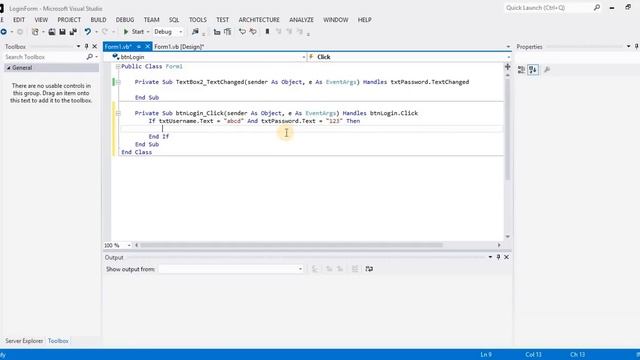Start debugging with the Start button

click(134, 31)
